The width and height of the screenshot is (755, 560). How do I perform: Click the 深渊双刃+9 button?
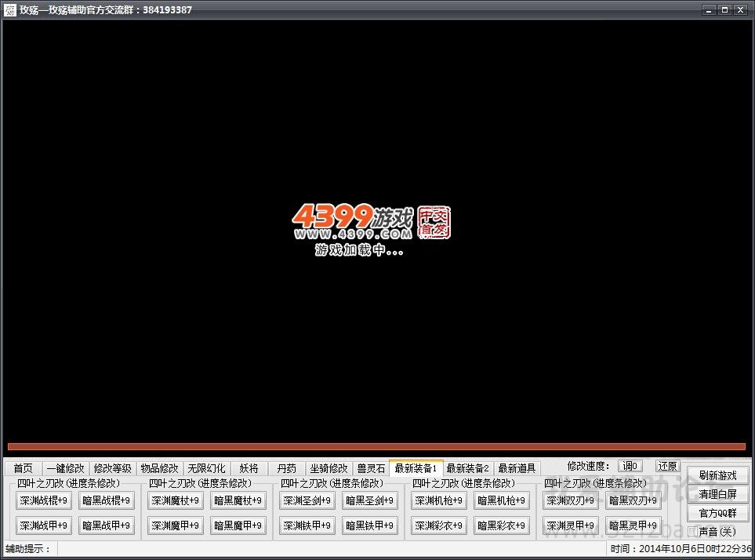pyautogui.click(x=571, y=500)
